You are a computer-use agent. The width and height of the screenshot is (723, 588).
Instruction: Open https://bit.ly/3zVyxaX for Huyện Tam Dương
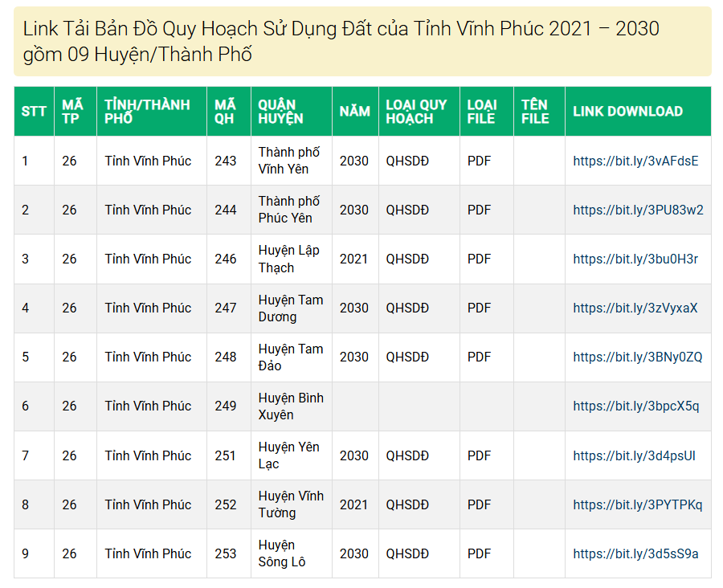pyautogui.click(x=637, y=308)
